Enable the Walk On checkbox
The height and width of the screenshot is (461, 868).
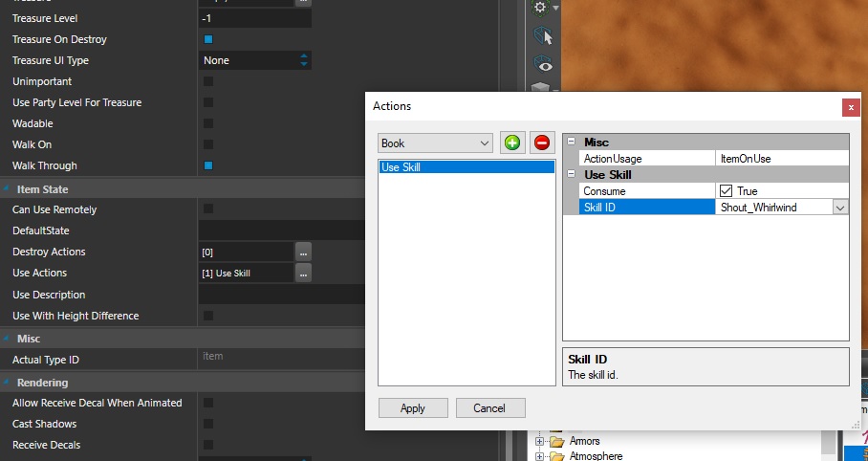(x=208, y=144)
